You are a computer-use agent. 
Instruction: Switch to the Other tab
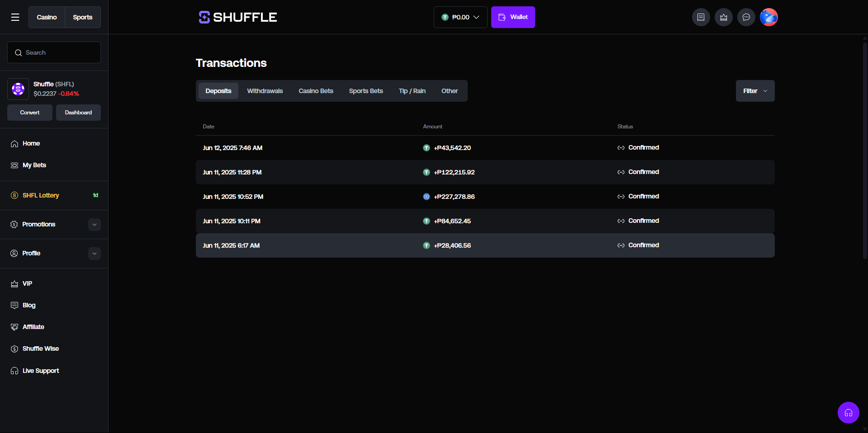coord(450,91)
